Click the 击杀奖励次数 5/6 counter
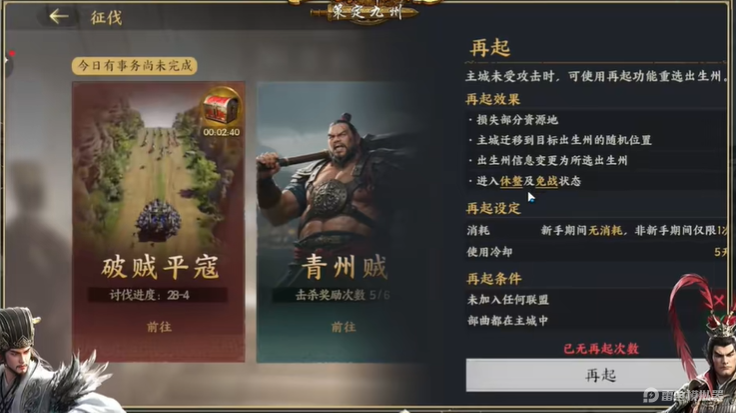The width and height of the screenshot is (736, 413). click(x=342, y=295)
